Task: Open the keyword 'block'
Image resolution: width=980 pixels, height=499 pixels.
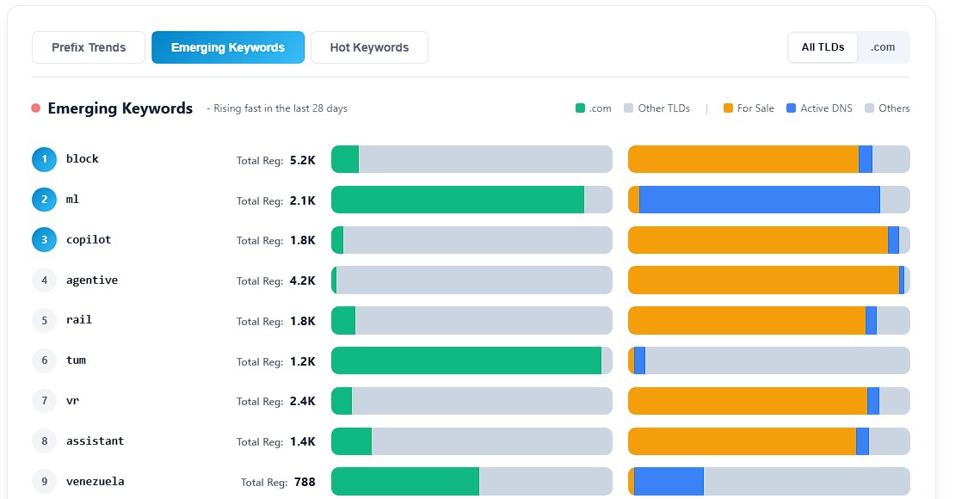Action: 83,159
